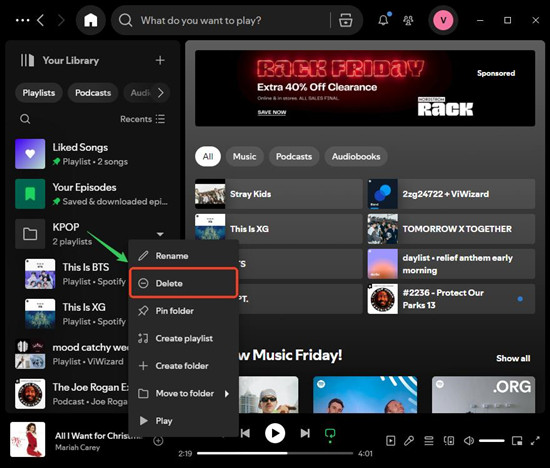
Task: Open the 2zg24722 + ViWizard blend card
Action: pyautogui.click(x=451, y=194)
